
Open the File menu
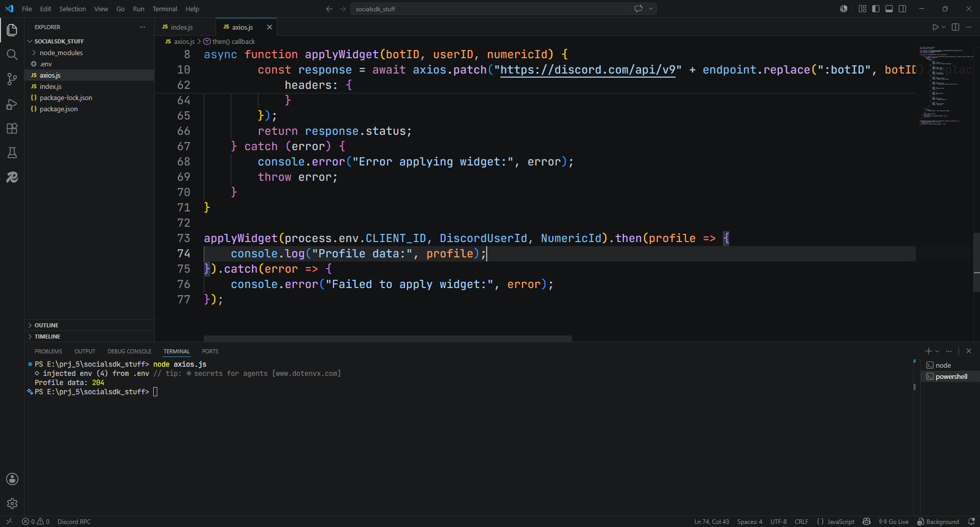click(27, 9)
